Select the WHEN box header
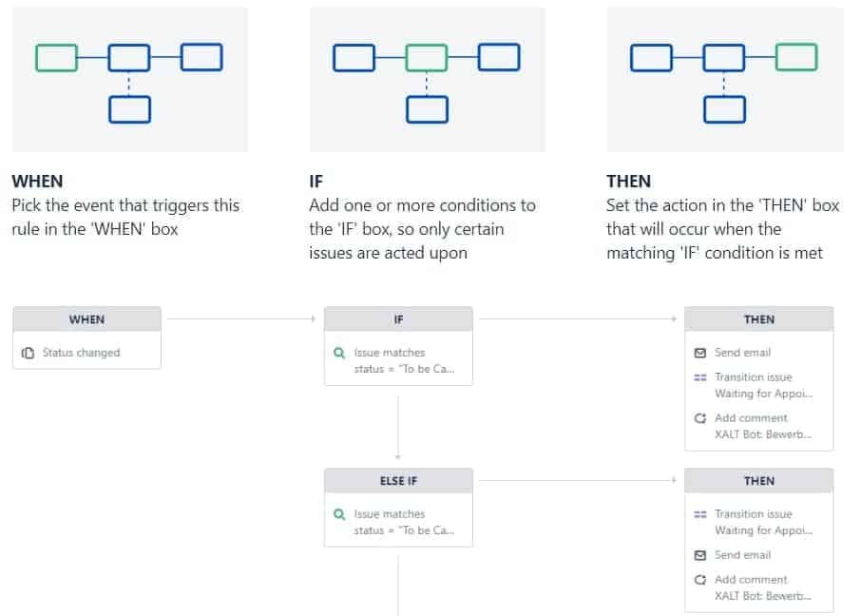This screenshot has height=616, width=861. pyautogui.click(x=86, y=319)
